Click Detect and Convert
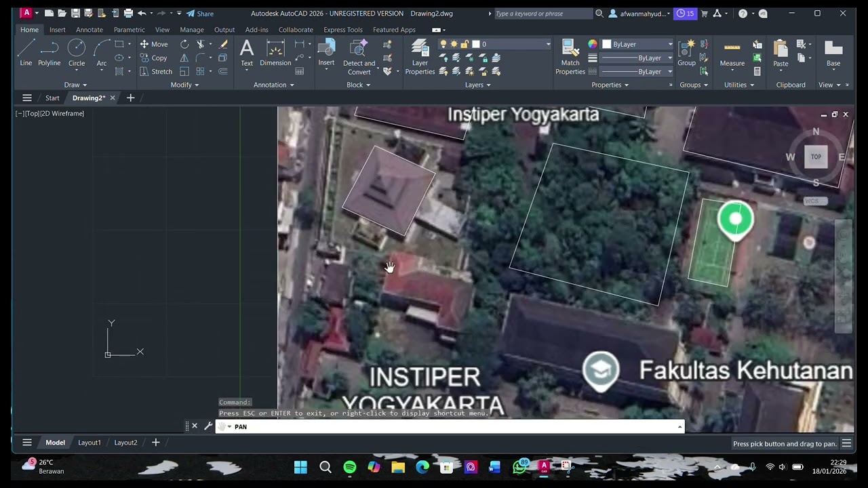 [x=359, y=57]
